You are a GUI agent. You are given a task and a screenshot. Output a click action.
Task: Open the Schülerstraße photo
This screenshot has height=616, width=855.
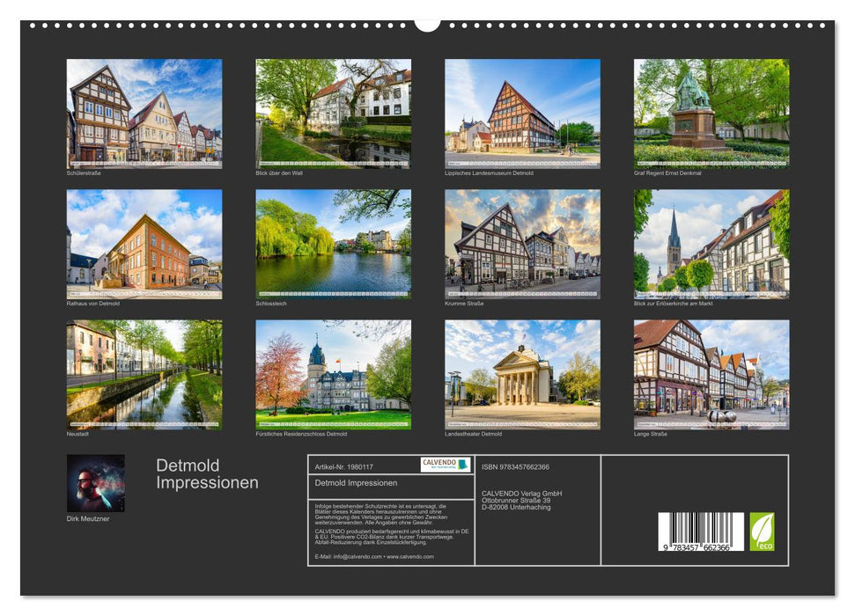144,113
